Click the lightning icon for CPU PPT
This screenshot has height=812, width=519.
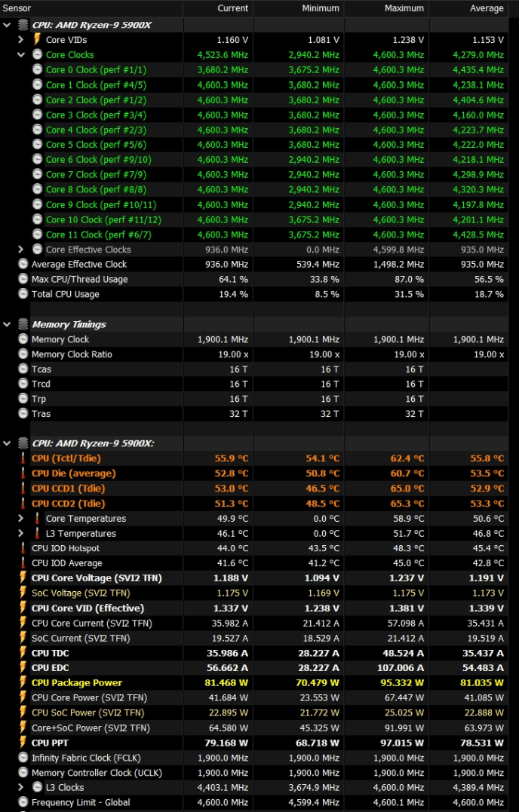[x=23, y=743]
